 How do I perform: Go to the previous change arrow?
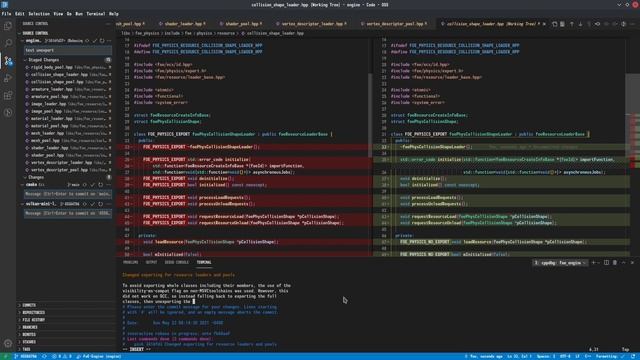[571, 24]
